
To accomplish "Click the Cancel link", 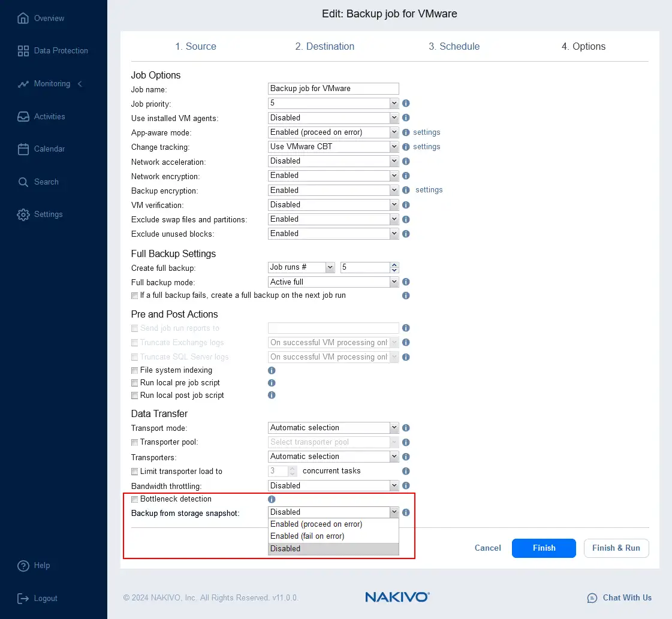I will pyautogui.click(x=487, y=548).
